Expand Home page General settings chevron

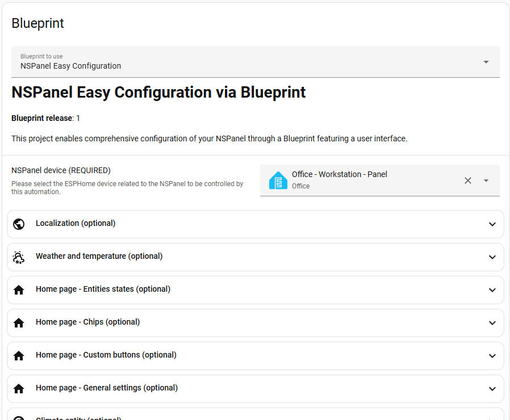[492, 388]
